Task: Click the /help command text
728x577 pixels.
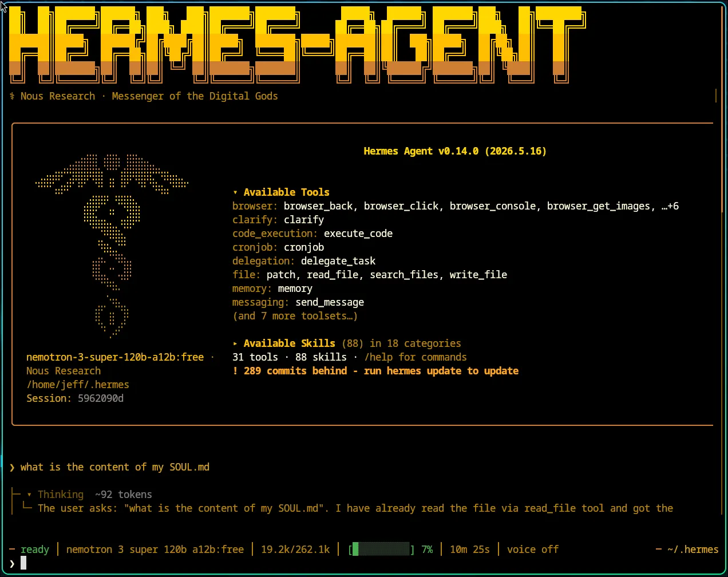Action: pos(378,357)
